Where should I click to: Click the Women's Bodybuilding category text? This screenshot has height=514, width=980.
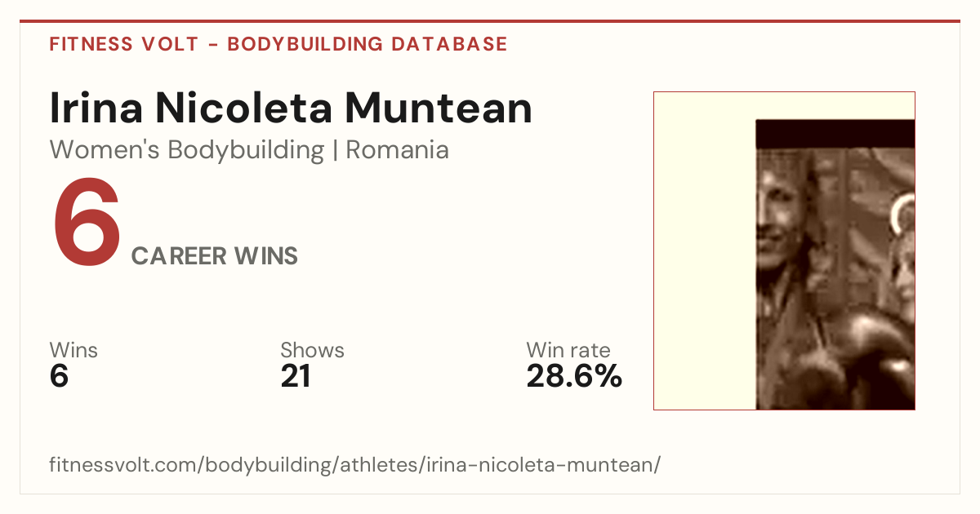(187, 150)
